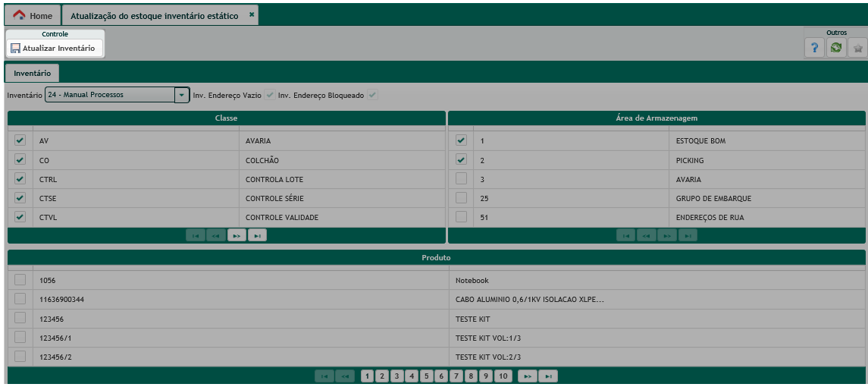Screen dimensions: 868x387
Task: Go to Produto page 9
Action: click(485, 376)
